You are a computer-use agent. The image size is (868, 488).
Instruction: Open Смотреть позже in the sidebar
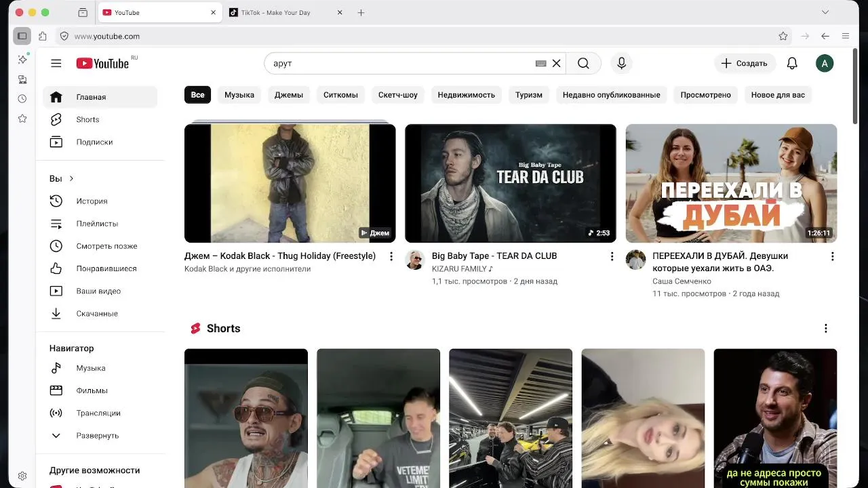pyautogui.click(x=100, y=245)
